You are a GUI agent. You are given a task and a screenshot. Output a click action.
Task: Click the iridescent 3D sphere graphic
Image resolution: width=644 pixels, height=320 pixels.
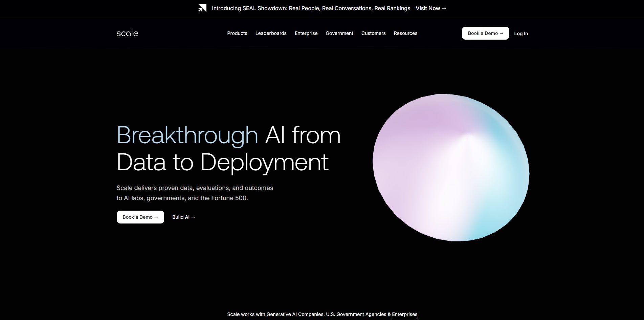click(x=451, y=168)
